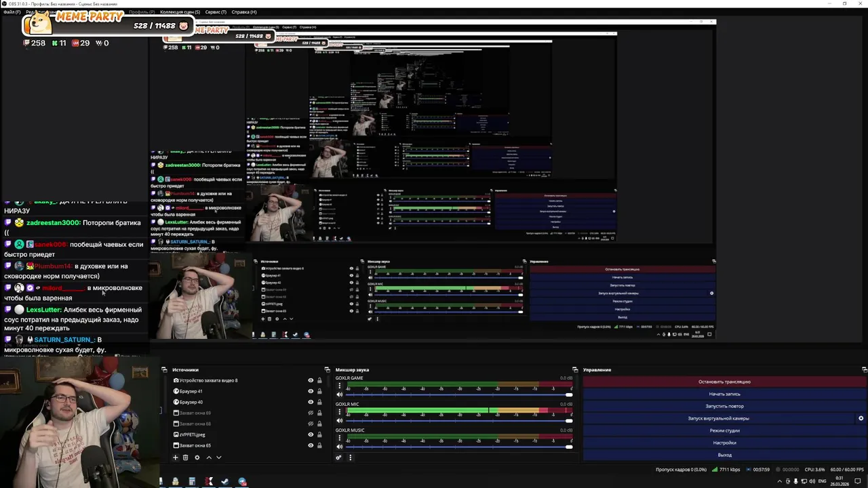Adjust the GOXLR MIC volume slider
Image resolution: width=868 pixels, height=488 pixels.
click(460, 421)
